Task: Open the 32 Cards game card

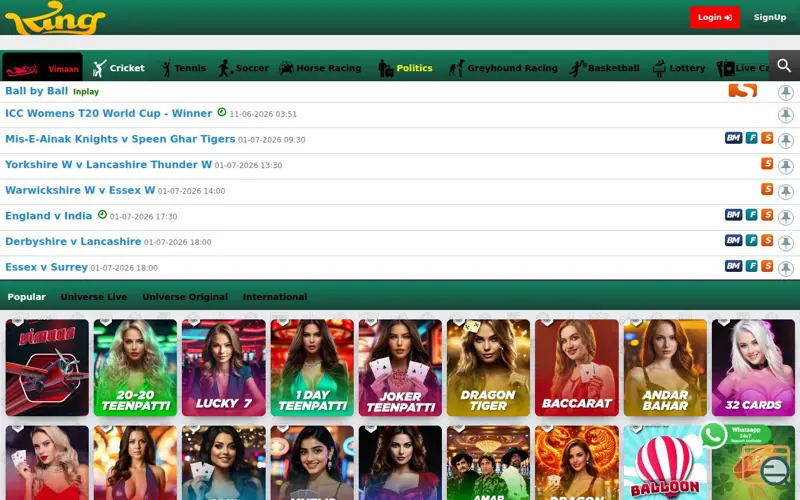Action: [753, 367]
